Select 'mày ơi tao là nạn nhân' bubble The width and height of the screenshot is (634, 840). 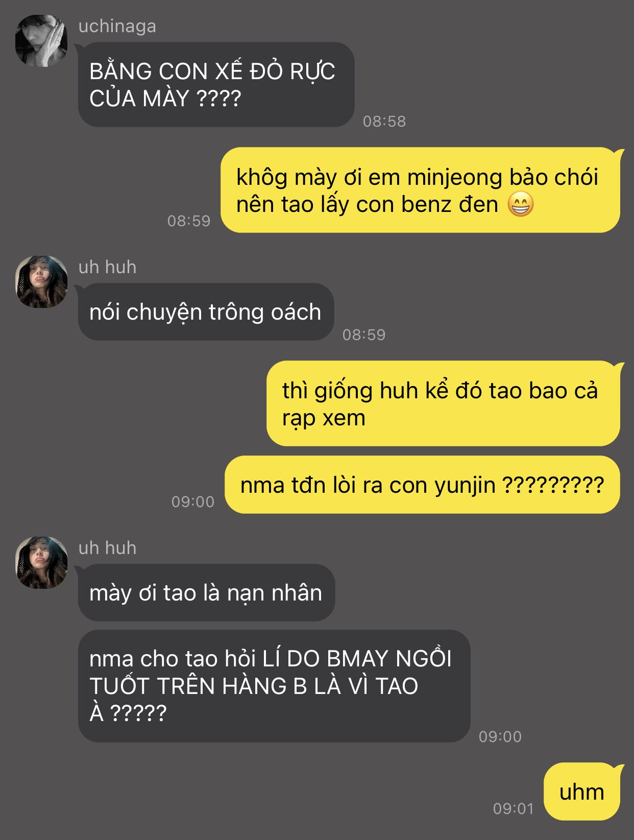[206, 593]
